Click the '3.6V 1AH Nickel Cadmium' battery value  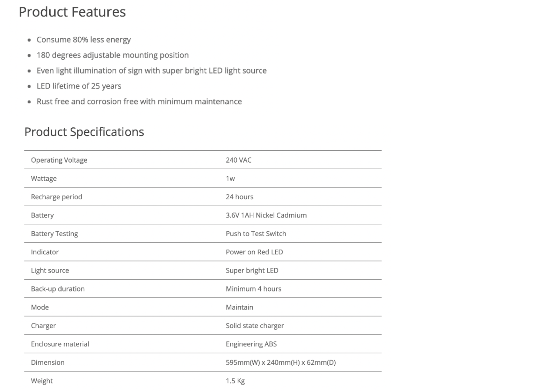click(x=266, y=215)
